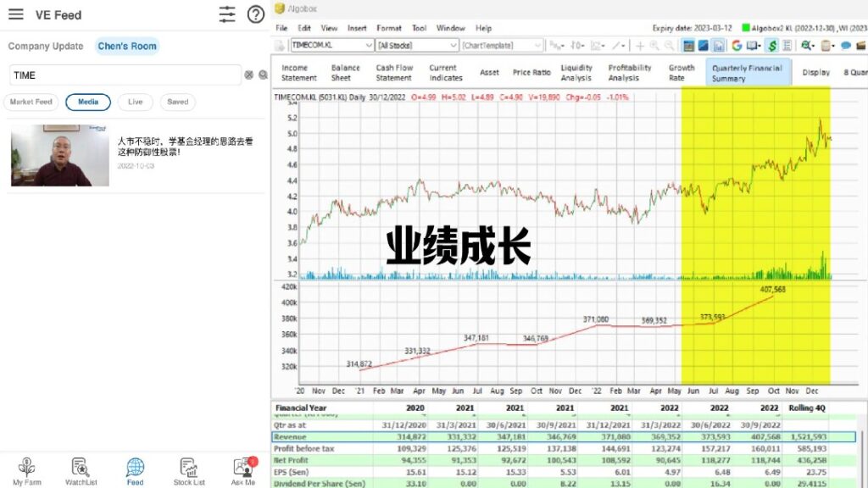Open the All Stocks filter dropdown

click(x=453, y=46)
